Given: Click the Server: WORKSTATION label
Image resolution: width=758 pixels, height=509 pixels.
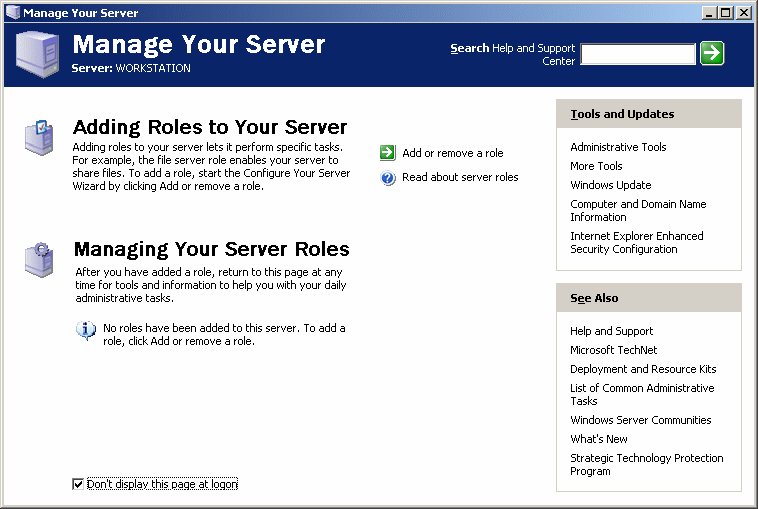Looking at the screenshot, I should 131,68.
